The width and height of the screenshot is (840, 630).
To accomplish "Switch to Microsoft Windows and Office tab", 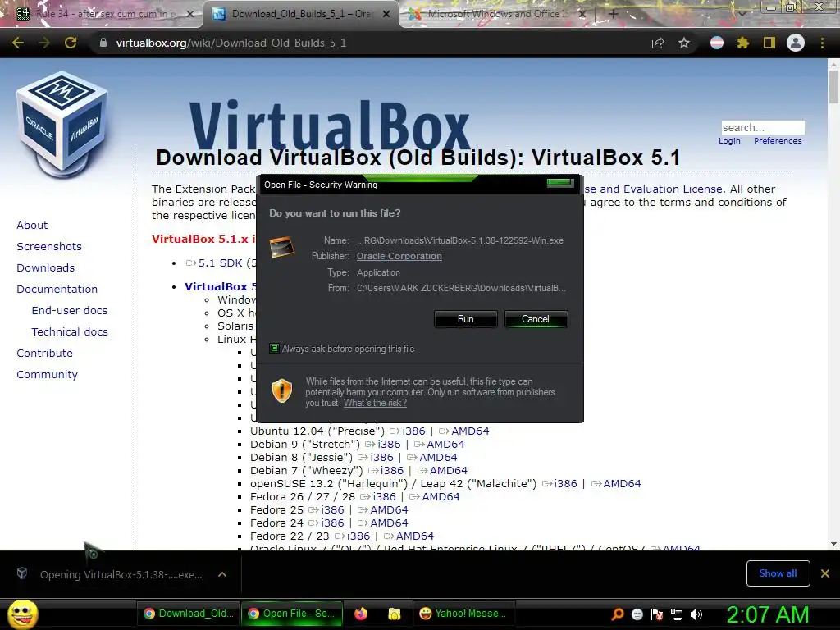I will [498, 14].
